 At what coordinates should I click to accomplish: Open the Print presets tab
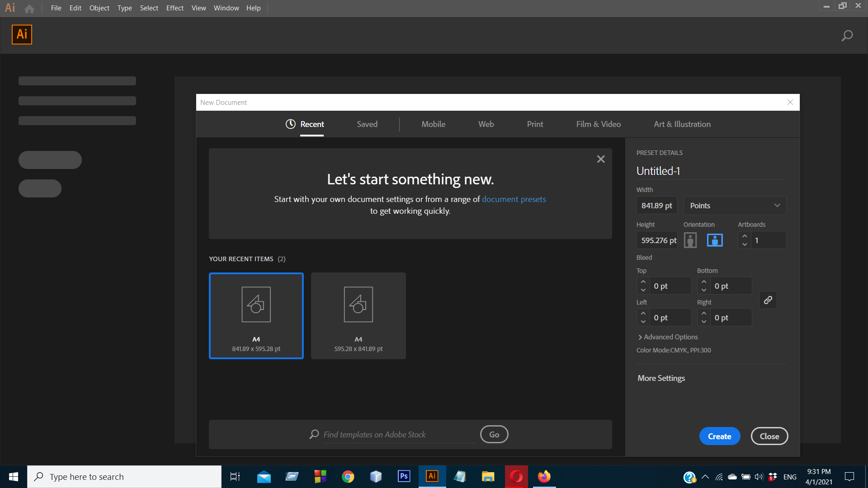(x=535, y=124)
